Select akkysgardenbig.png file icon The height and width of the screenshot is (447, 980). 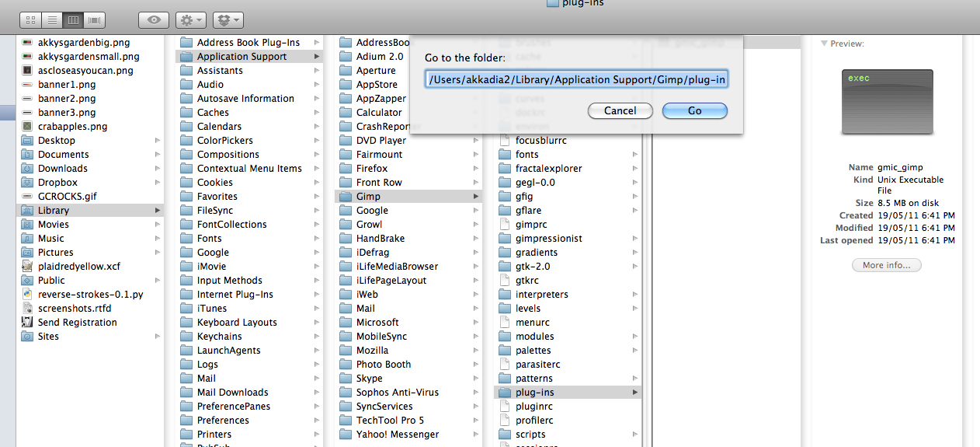point(27,43)
